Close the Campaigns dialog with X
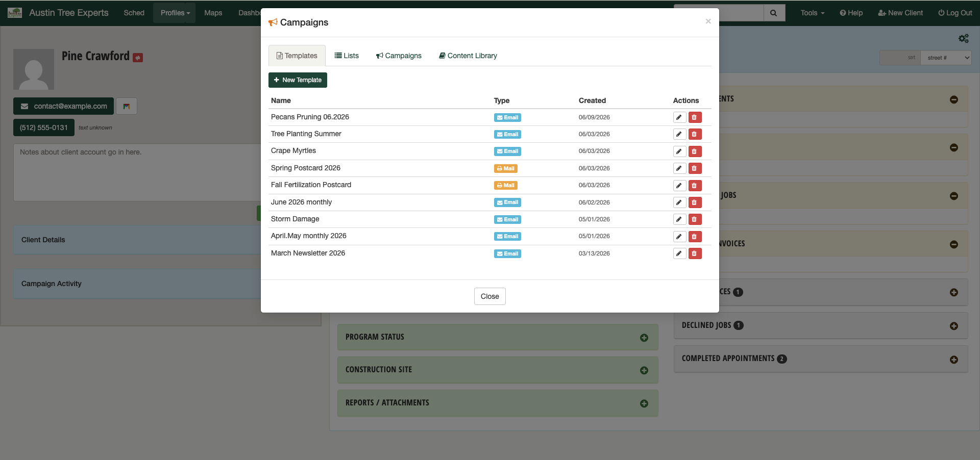 click(708, 21)
